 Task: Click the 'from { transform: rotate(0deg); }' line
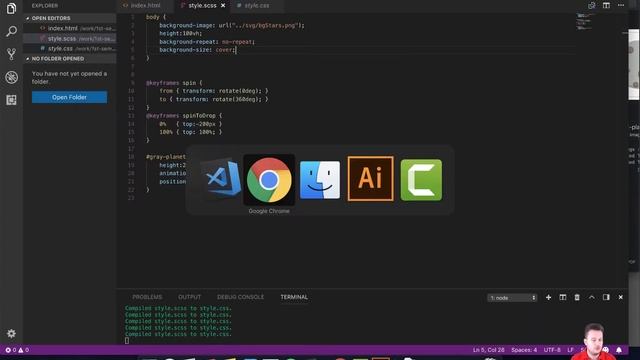(x=214, y=91)
